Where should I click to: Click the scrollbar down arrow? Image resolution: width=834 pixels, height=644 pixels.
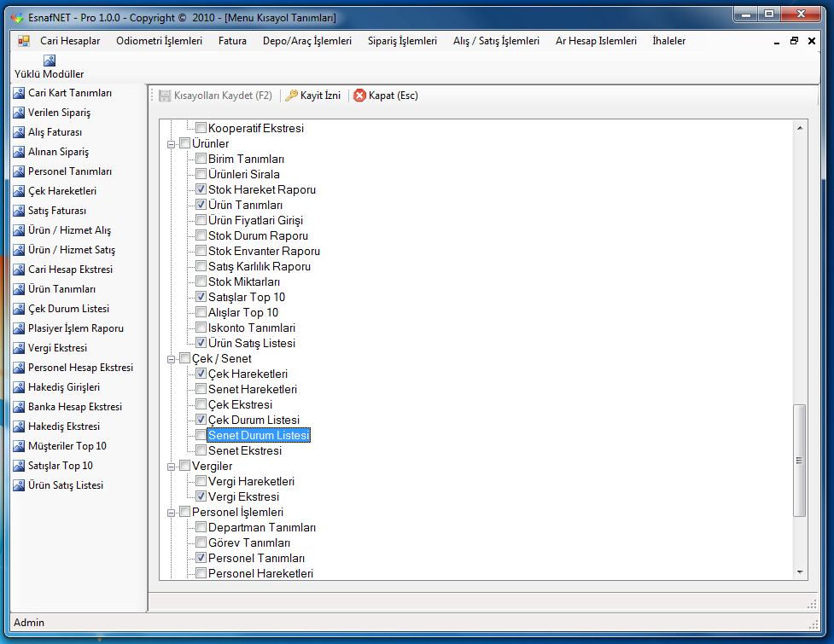click(799, 571)
